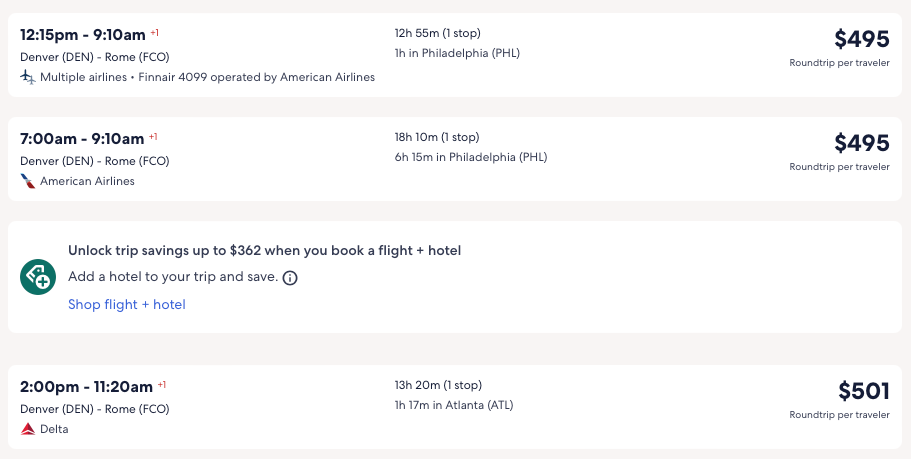Click the 18h 10m (1 stop) duration
Screen dimensions: 911x459
coord(437,137)
